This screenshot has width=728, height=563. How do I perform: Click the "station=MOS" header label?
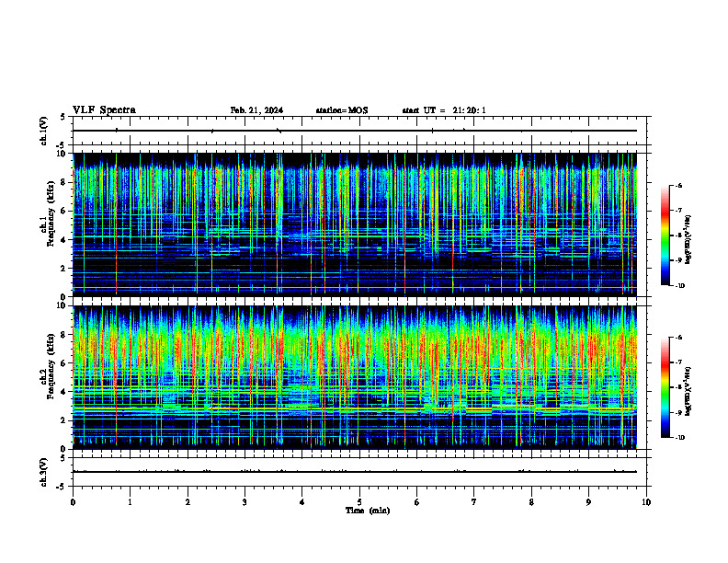[342, 110]
